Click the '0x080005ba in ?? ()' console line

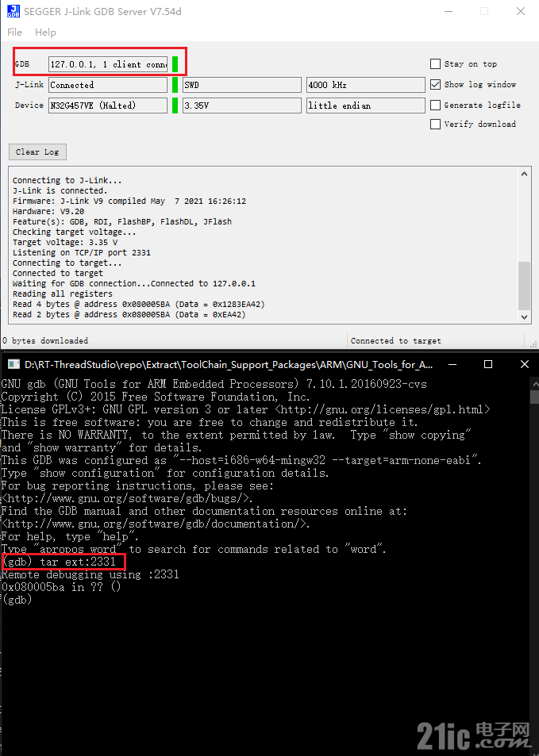[x=61, y=587]
